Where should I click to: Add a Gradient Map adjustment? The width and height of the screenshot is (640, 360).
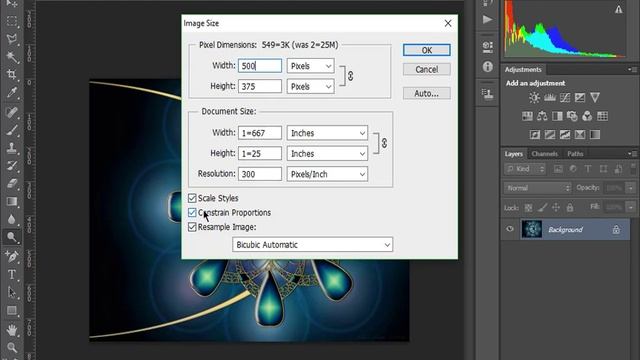click(x=595, y=135)
